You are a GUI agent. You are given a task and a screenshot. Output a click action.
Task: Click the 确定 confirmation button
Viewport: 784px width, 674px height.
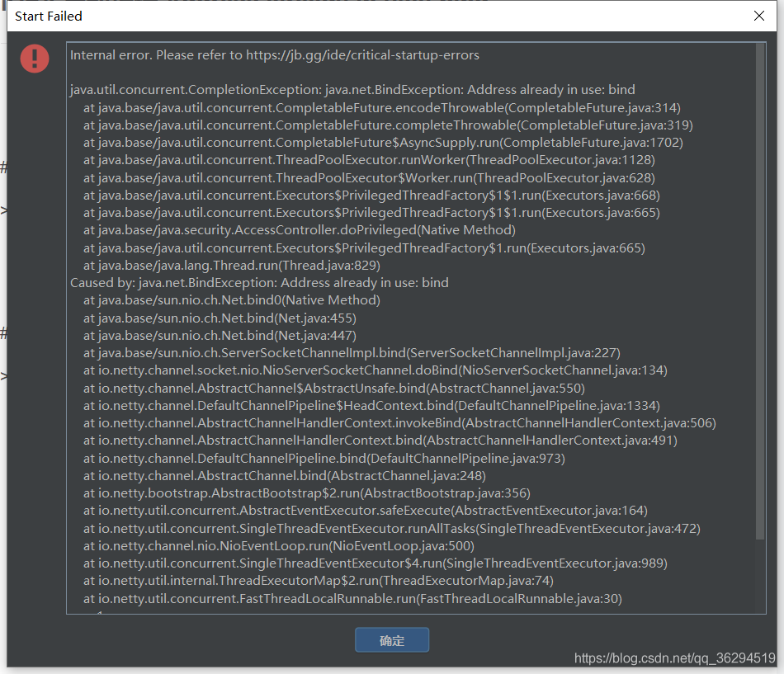[x=392, y=640]
